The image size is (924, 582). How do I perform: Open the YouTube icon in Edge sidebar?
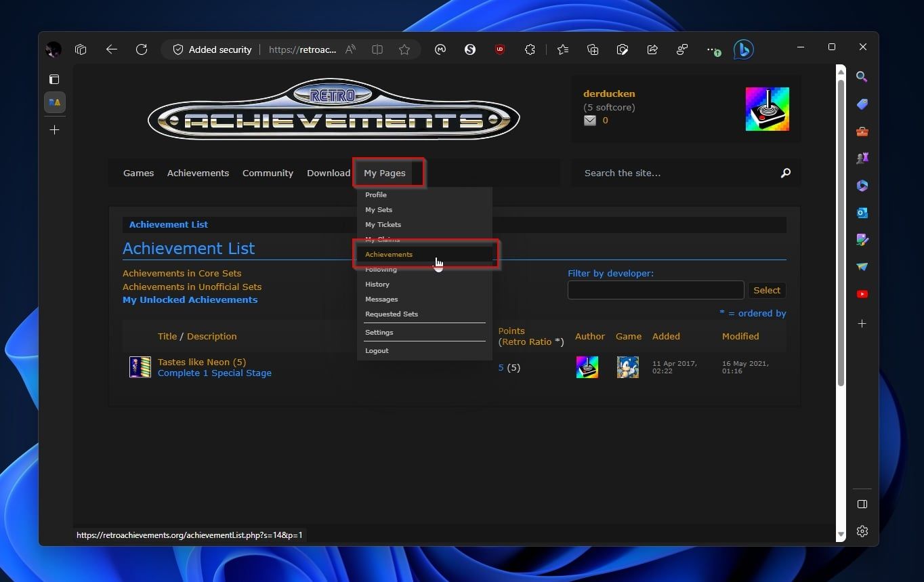click(x=862, y=294)
